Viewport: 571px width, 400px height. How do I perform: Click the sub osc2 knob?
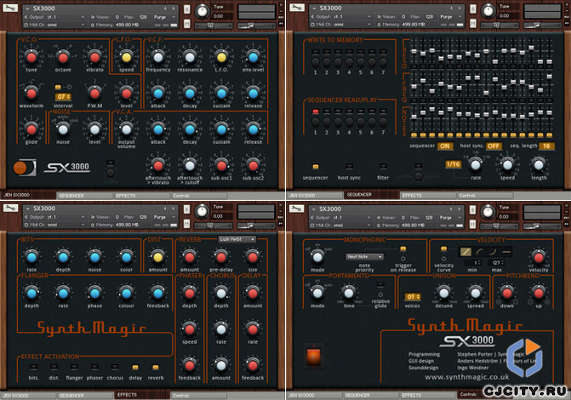tap(253, 165)
